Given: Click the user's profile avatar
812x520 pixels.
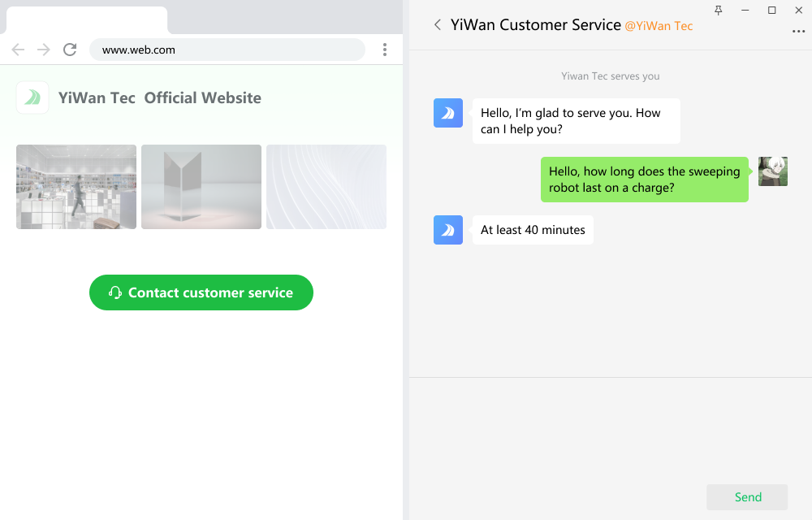Looking at the screenshot, I should click(x=773, y=171).
